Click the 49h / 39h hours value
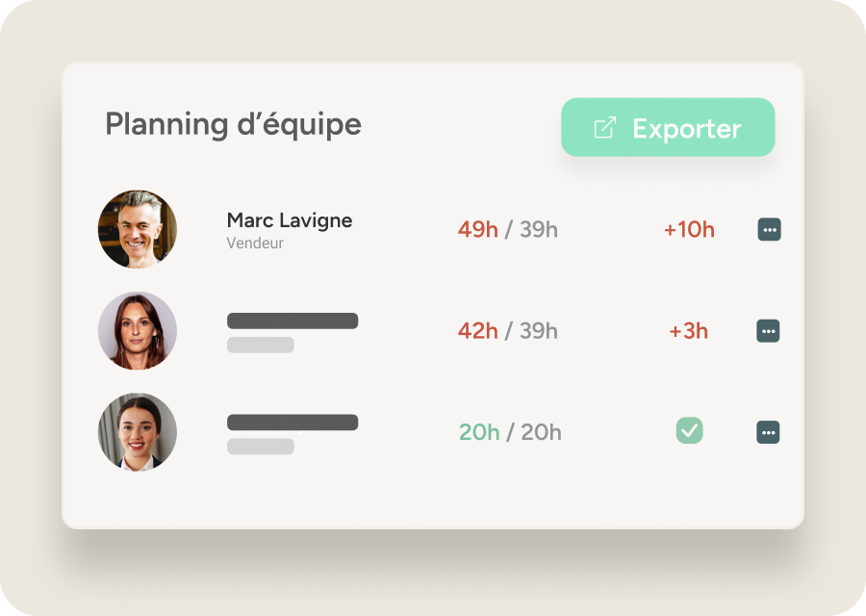The height and width of the screenshot is (616, 866). tap(507, 229)
